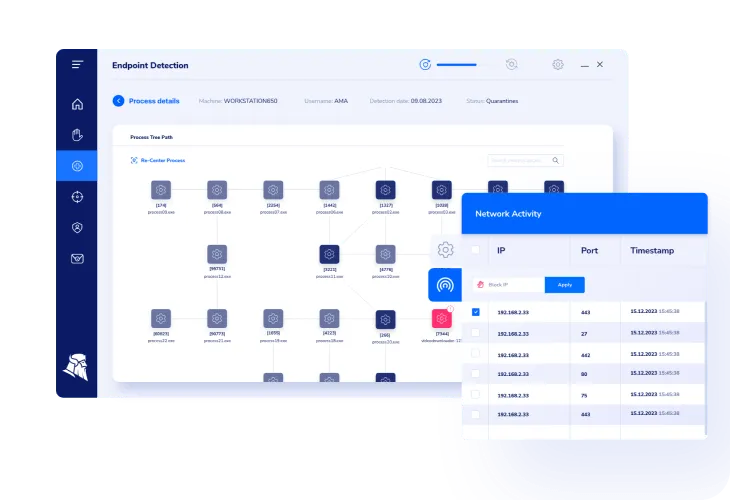This screenshot has height=500, width=730.
Task: Click the port value 80
Action: point(584,374)
